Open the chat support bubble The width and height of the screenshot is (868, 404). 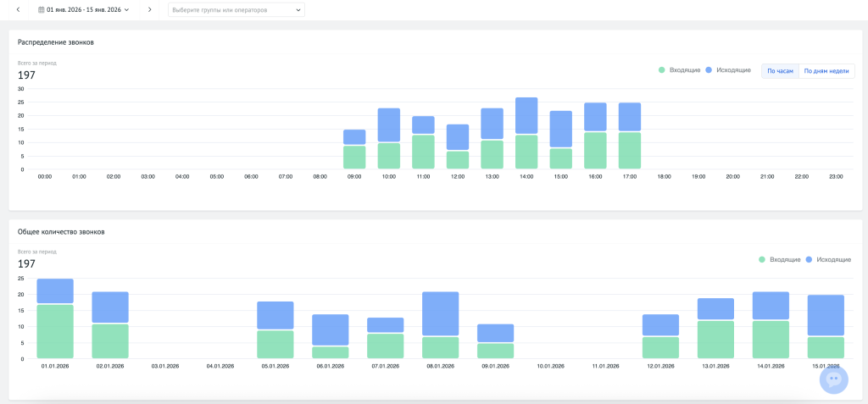(834, 379)
